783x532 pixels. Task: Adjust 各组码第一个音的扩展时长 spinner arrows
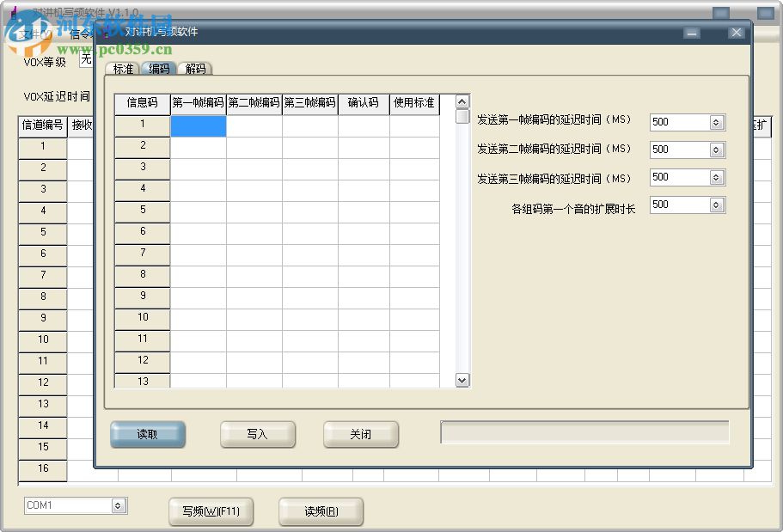tap(716, 205)
